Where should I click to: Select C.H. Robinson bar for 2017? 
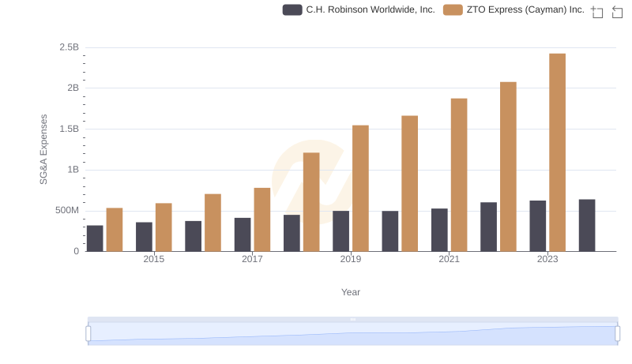(243, 235)
